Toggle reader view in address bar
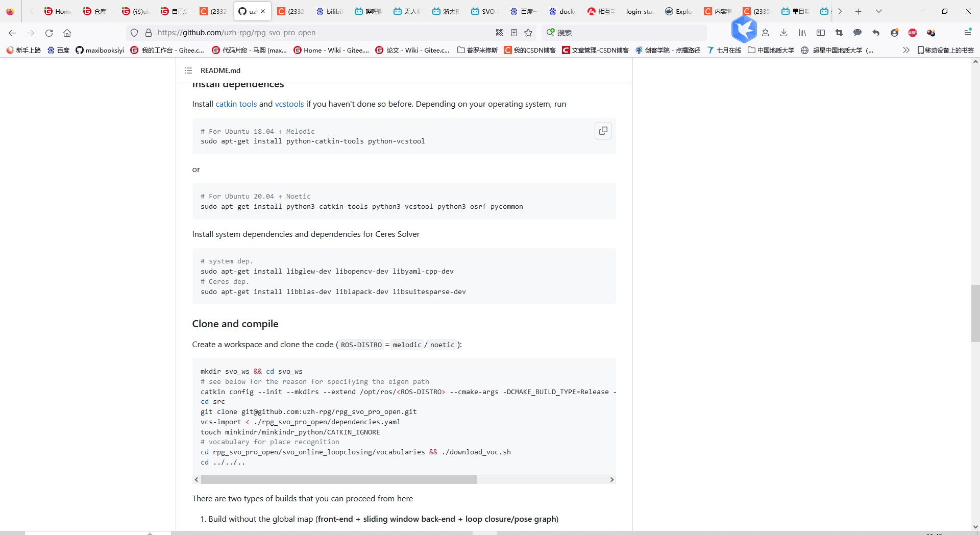The height and width of the screenshot is (535, 980). click(x=514, y=33)
